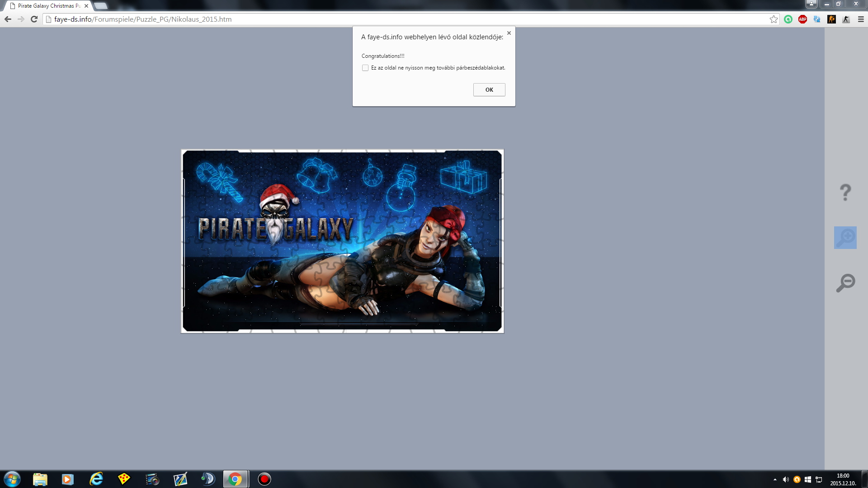This screenshot has width=868, height=488.
Task: Click the browser forward arrow
Action: [21, 19]
